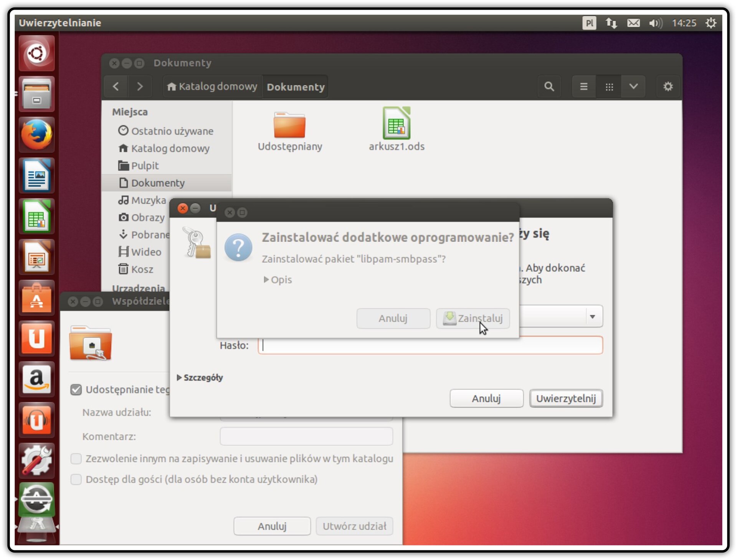Switch Files to list view

pyautogui.click(x=584, y=87)
